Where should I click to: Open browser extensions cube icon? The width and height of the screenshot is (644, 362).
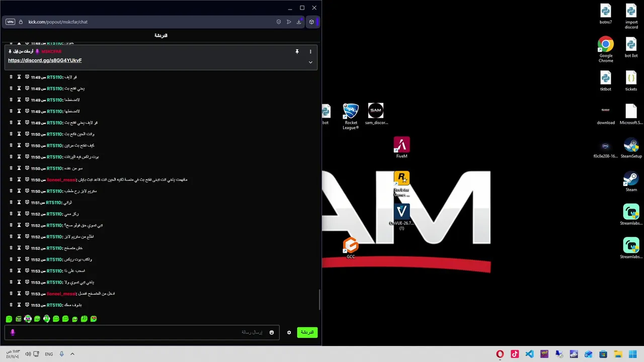pyautogui.click(x=311, y=22)
